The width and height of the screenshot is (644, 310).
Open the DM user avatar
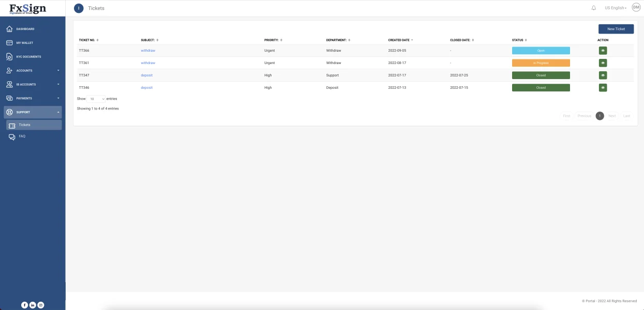[x=636, y=7]
